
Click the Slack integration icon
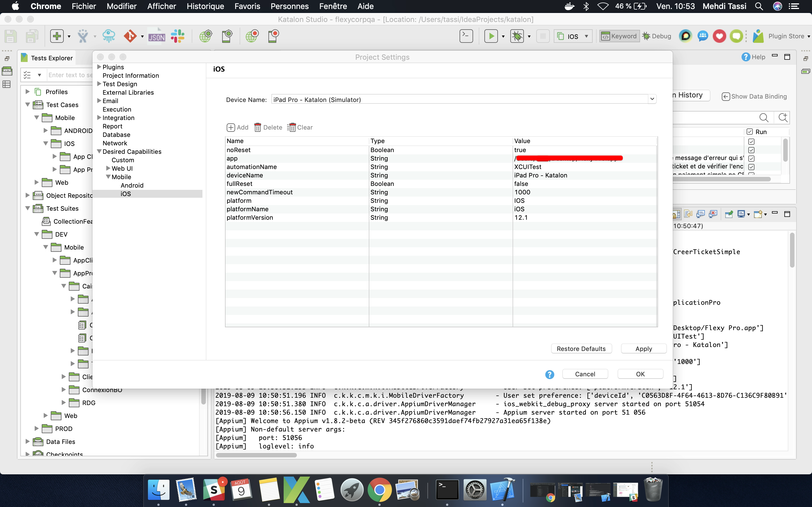177,36
